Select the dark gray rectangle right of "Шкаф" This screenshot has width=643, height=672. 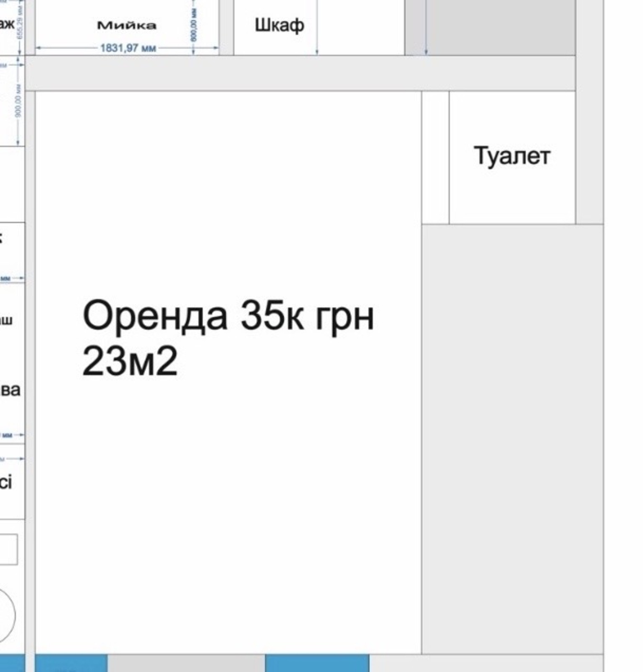click(x=499, y=27)
